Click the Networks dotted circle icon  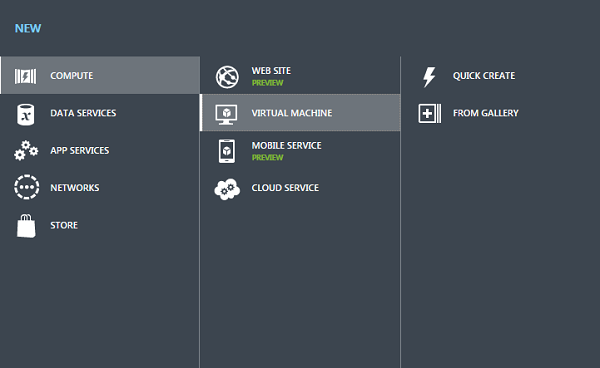tap(26, 187)
